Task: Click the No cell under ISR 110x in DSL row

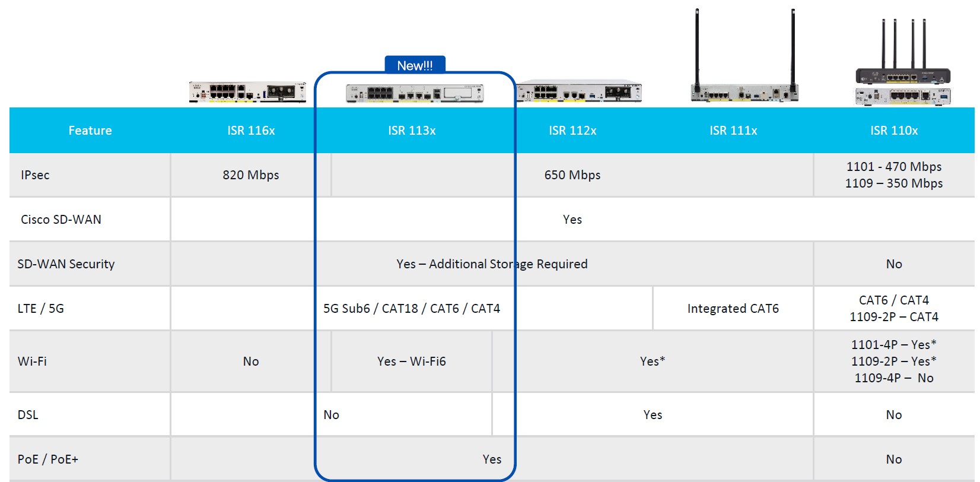Action: click(894, 415)
